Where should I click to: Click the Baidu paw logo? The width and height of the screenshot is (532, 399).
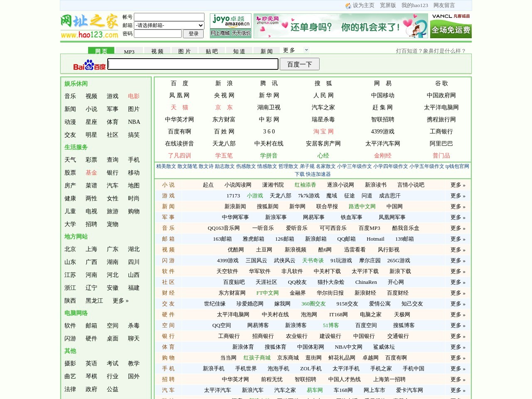[89, 65]
